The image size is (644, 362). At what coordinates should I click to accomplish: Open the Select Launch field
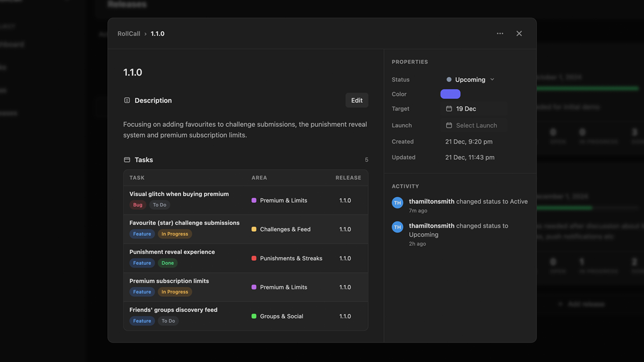coord(473,125)
